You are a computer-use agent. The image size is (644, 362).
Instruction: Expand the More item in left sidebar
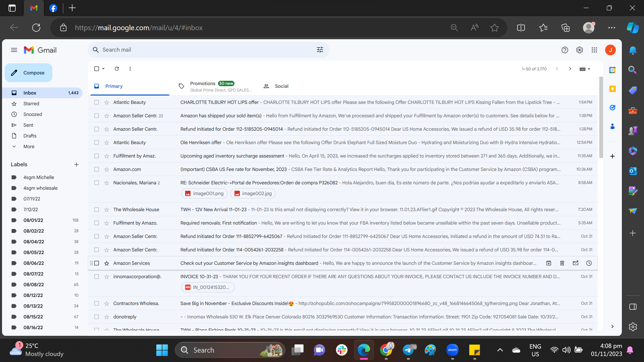(x=29, y=146)
